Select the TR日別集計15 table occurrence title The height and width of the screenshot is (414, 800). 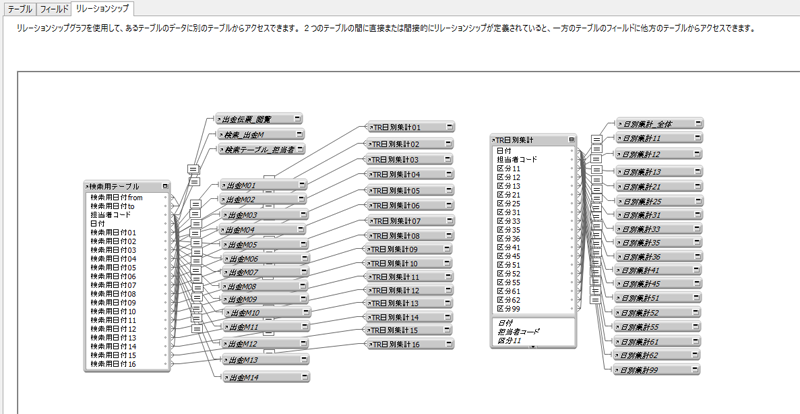(395, 330)
